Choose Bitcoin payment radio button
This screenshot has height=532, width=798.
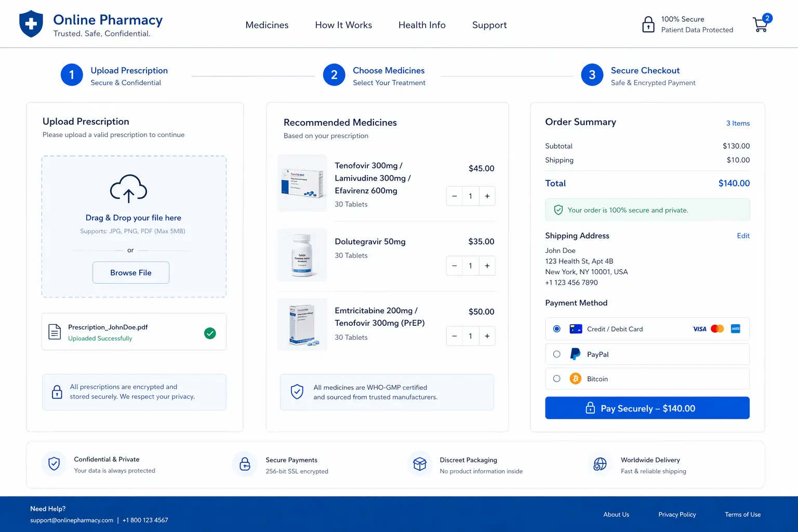pyautogui.click(x=557, y=379)
